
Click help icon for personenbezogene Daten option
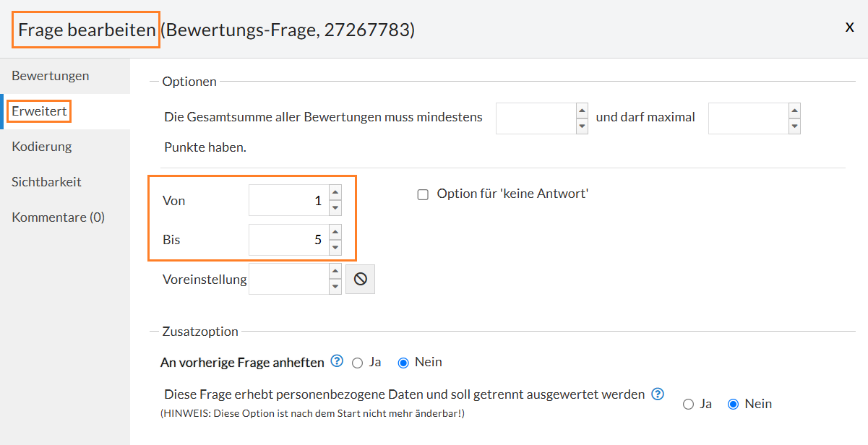click(657, 394)
